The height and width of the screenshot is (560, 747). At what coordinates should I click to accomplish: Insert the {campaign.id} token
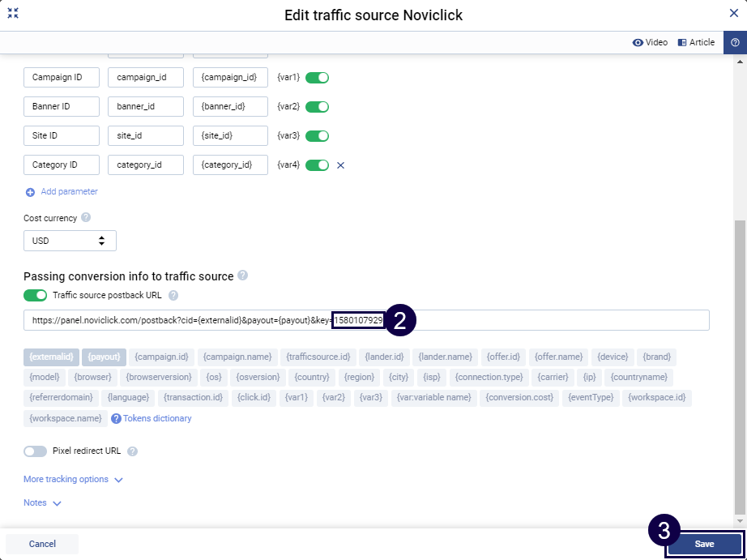(x=162, y=357)
